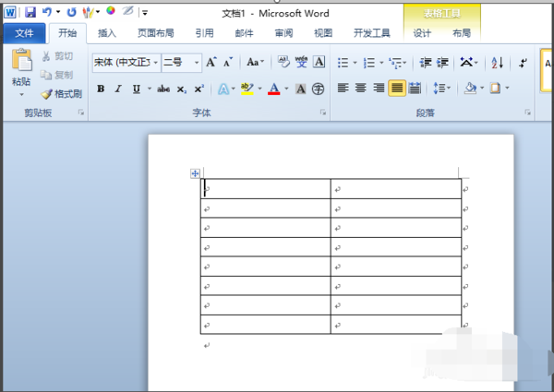
Task: Toggle character shading gray A icon
Action: pos(301,89)
